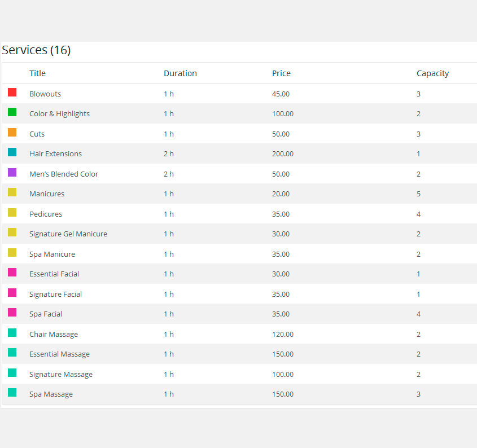Image resolution: width=477 pixels, height=448 pixels.
Task: Click the Capacity column header
Action: 432,73
